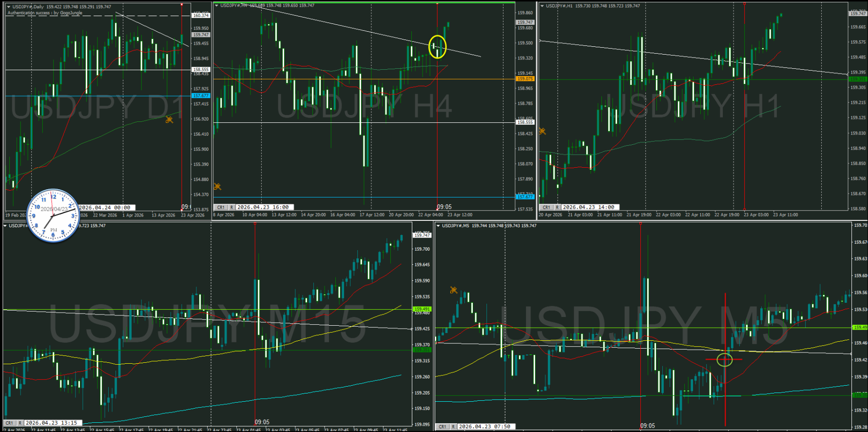Expand the USDJPY Daily chart title arrow
The height and width of the screenshot is (432, 868).
click(x=8, y=7)
